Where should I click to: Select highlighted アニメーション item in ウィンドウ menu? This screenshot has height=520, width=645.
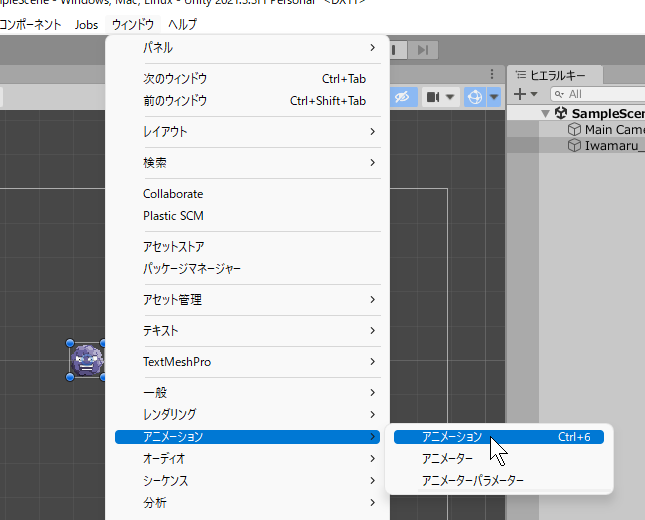pyautogui.click(x=247, y=437)
